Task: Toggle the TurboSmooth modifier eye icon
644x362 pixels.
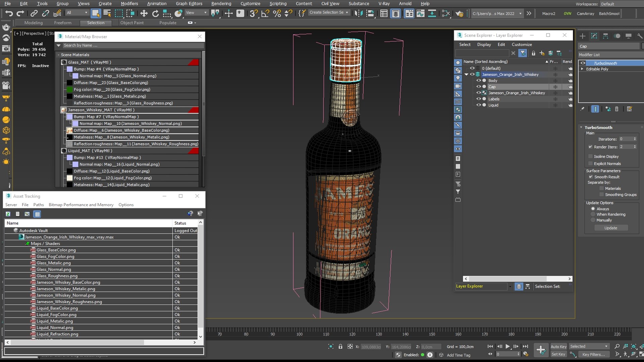Action: [583, 63]
